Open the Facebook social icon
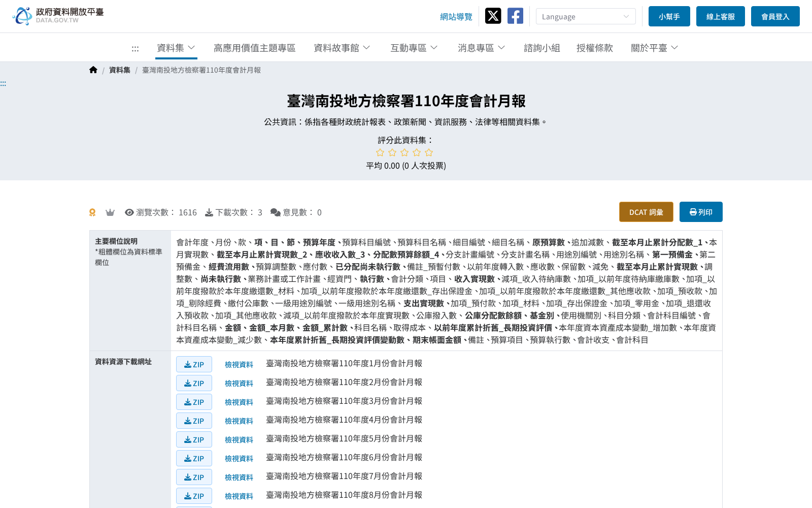The image size is (812, 508). pos(515,16)
